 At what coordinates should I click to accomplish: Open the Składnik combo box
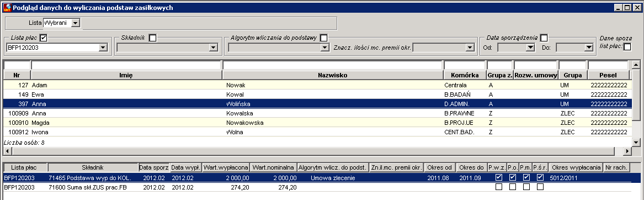point(213,48)
